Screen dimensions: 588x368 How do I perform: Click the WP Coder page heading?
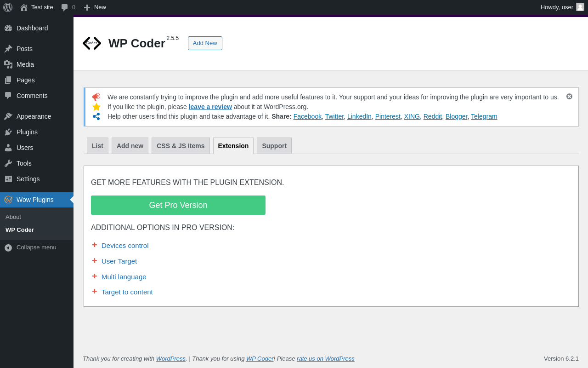pyautogui.click(x=137, y=43)
